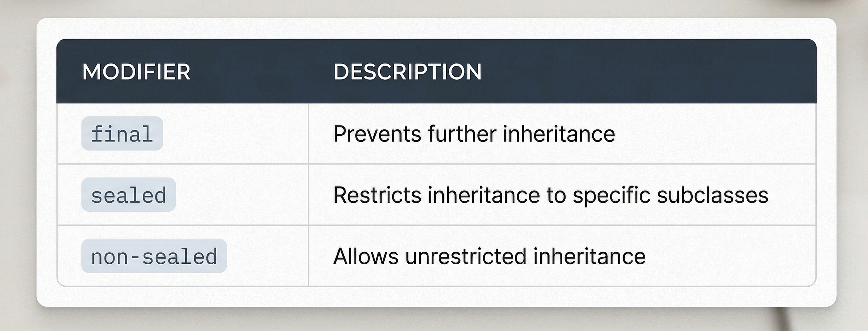Select the sealed code badge
Screen dimensions: 868x331
(129, 195)
